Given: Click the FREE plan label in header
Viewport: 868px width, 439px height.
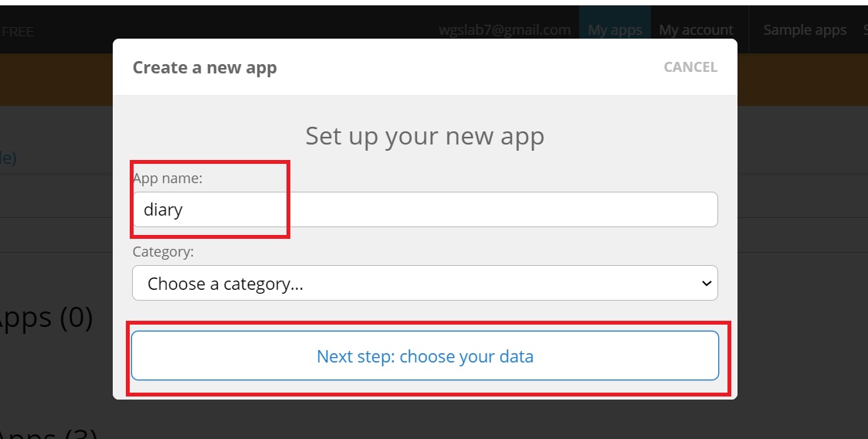Looking at the screenshot, I should (x=17, y=32).
